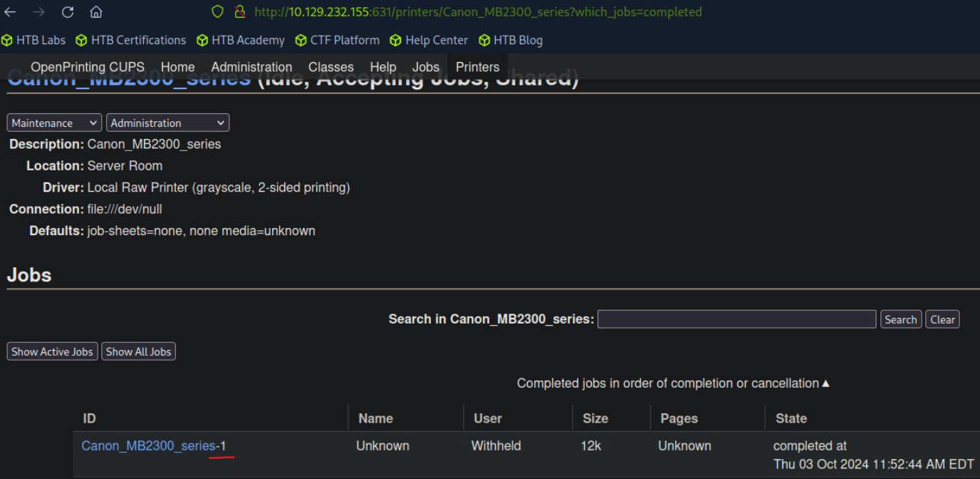Open Classes in CUPS navigation
The height and width of the screenshot is (479, 980).
click(331, 67)
